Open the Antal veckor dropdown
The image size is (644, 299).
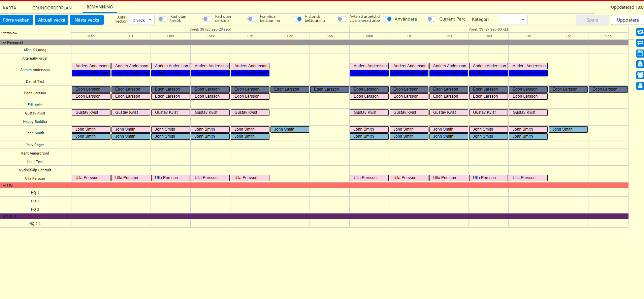[142, 20]
